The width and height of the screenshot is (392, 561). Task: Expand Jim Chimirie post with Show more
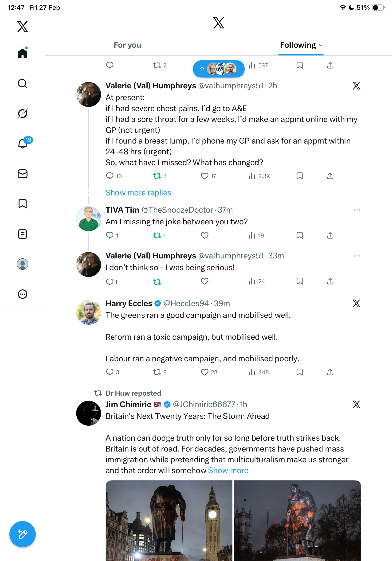pyautogui.click(x=228, y=470)
